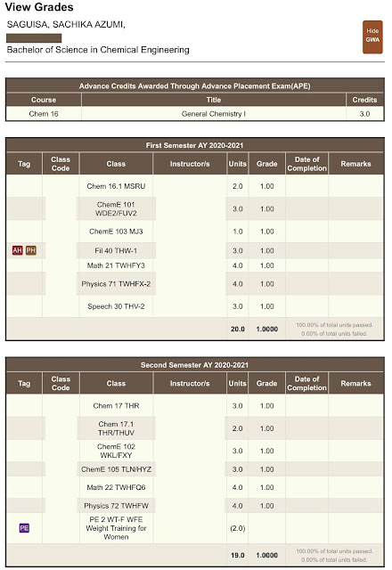Click the purple PE tag icon
The width and height of the screenshot is (392, 570).
coord(24,528)
